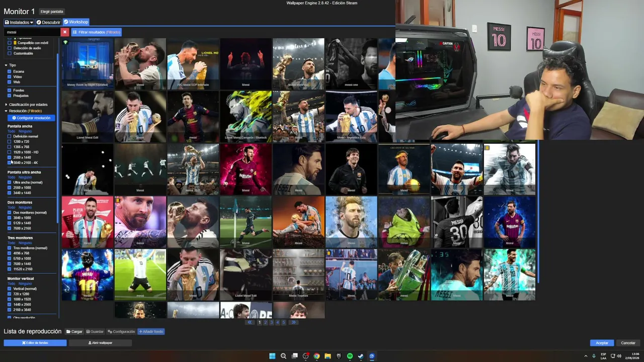Screen dimensions: 644x362
Task: Open the Windows Start menu
Action: [x=272, y=356]
